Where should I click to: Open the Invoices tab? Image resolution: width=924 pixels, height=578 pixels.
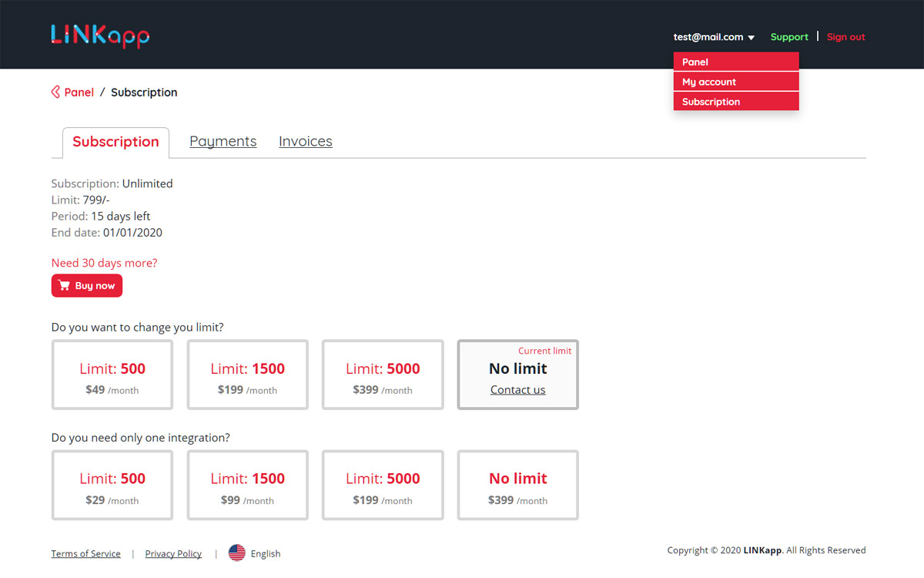pos(306,142)
